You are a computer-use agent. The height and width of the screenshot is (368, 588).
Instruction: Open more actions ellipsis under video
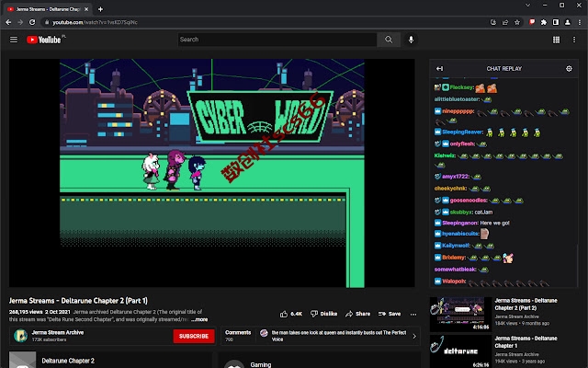tap(413, 315)
